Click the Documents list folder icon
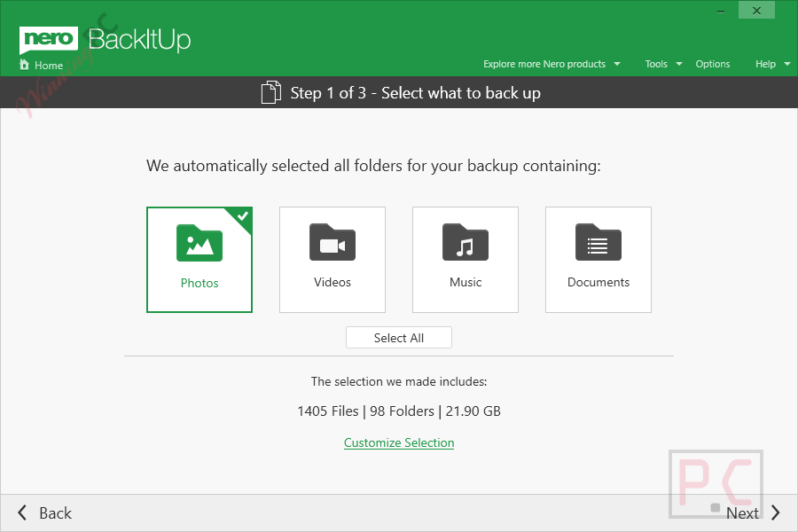Viewport: 798px width, 532px height. 598,242
